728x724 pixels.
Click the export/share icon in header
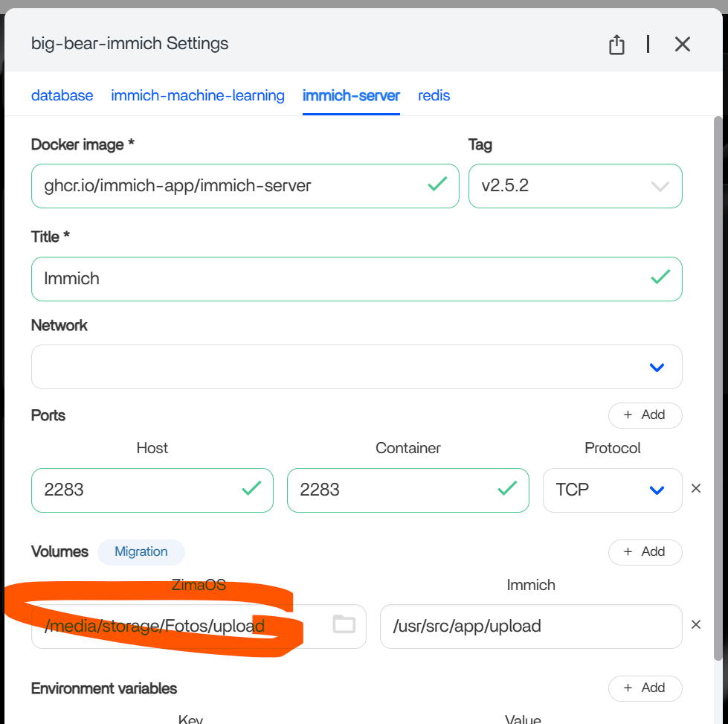[616, 45]
